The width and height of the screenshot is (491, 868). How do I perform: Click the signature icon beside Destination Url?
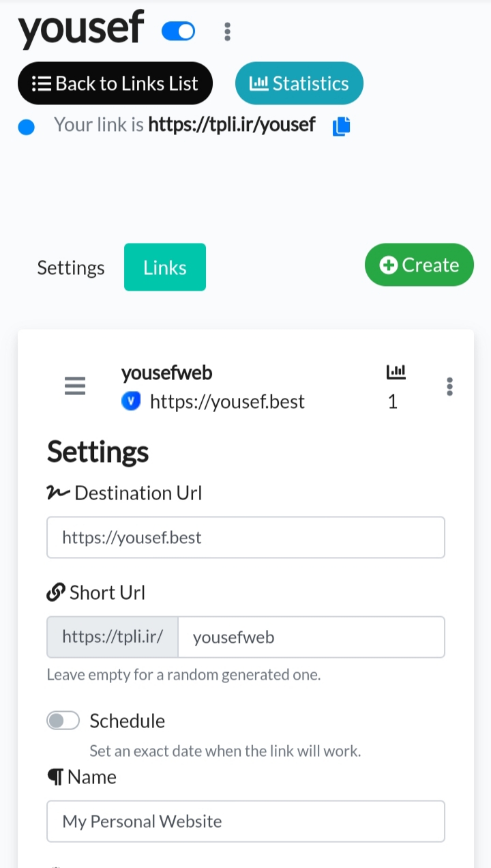(58, 493)
